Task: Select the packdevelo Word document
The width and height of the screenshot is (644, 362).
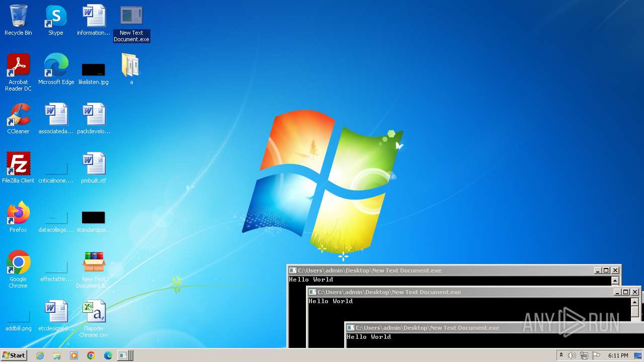Action: (x=94, y=119)
